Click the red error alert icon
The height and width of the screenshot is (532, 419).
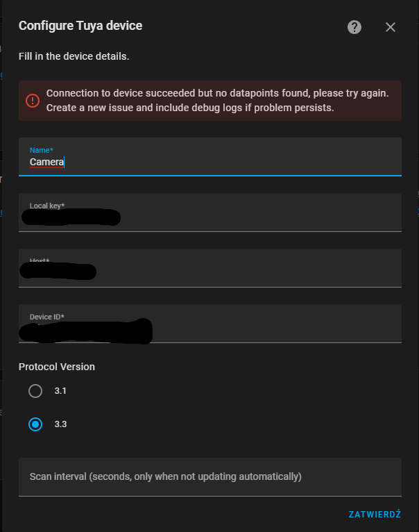33,101
